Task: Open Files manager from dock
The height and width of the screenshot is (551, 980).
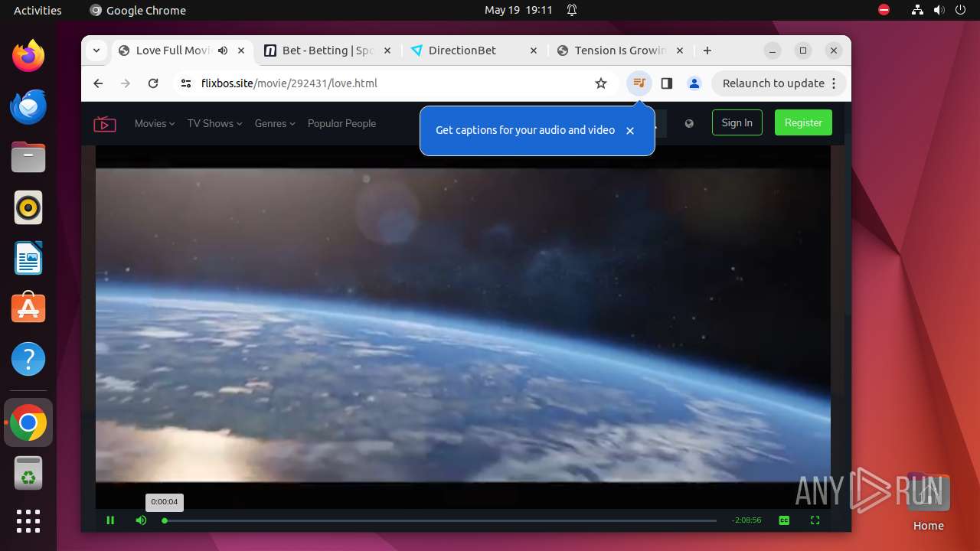Action: 28,157
